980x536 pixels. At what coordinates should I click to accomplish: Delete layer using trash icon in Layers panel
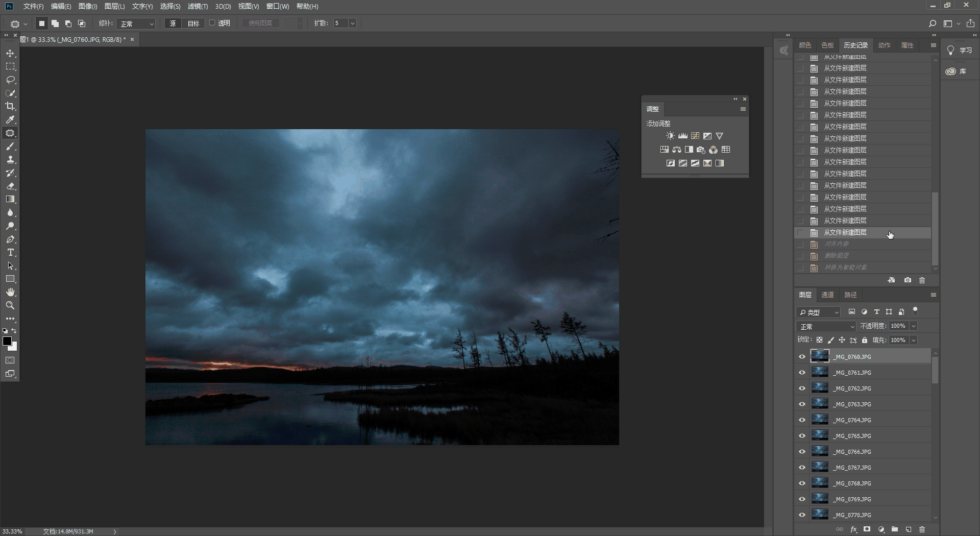point(922,529)
